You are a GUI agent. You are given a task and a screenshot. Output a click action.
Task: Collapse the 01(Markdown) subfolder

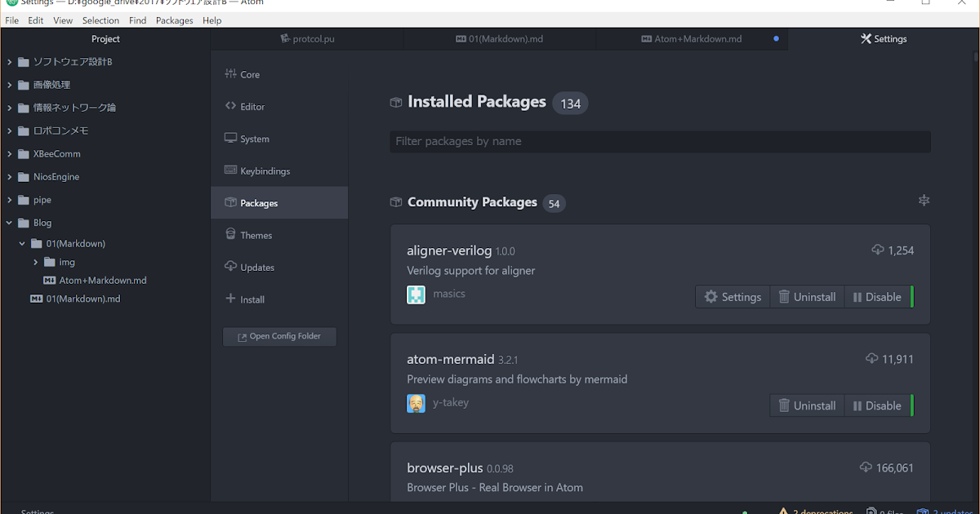(23, 243)
